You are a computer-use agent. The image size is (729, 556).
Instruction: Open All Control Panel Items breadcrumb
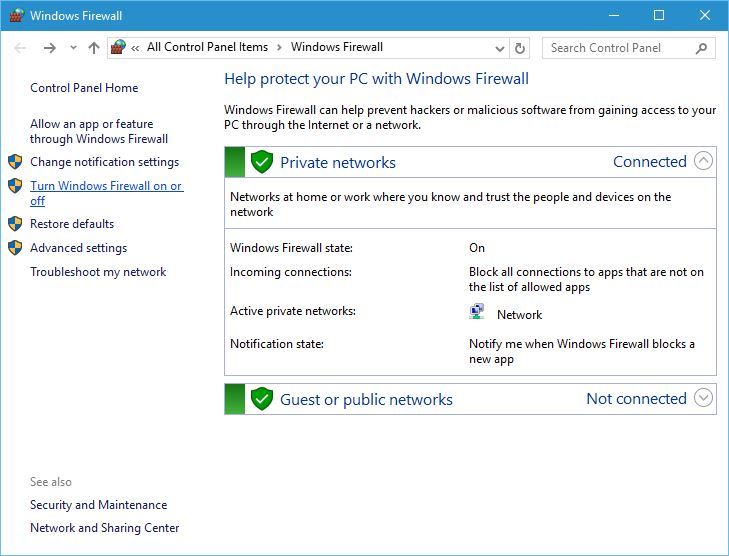pyautogui.click(x=207, y=47)
